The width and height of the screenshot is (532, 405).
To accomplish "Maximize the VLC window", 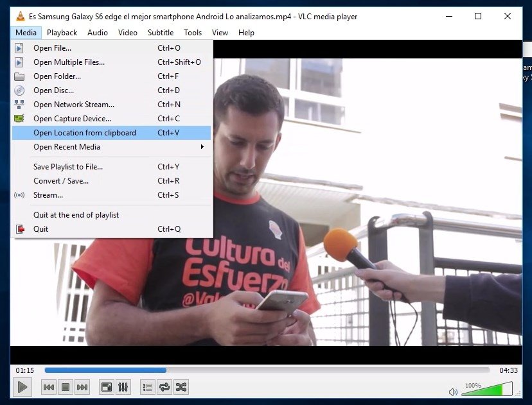I will (478, 16).
